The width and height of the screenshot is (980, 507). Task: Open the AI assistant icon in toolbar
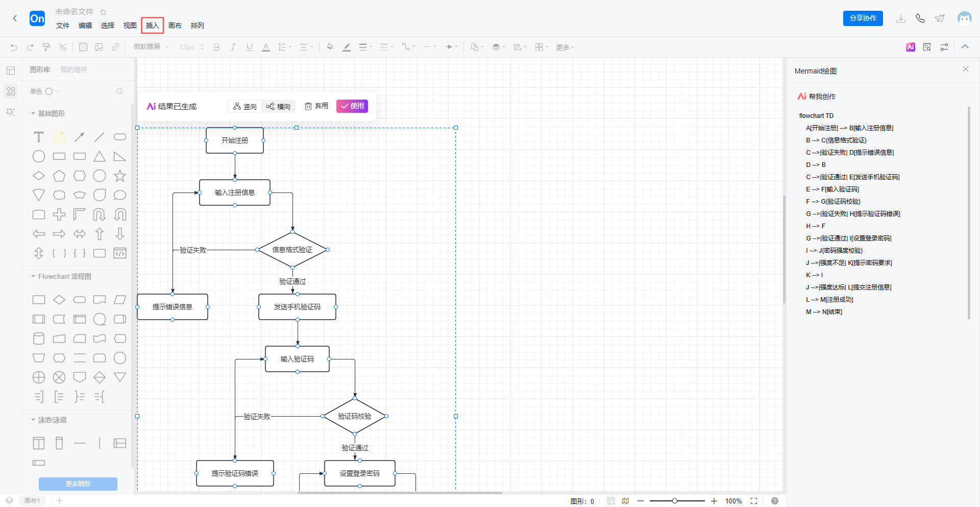tap(911, 47)
